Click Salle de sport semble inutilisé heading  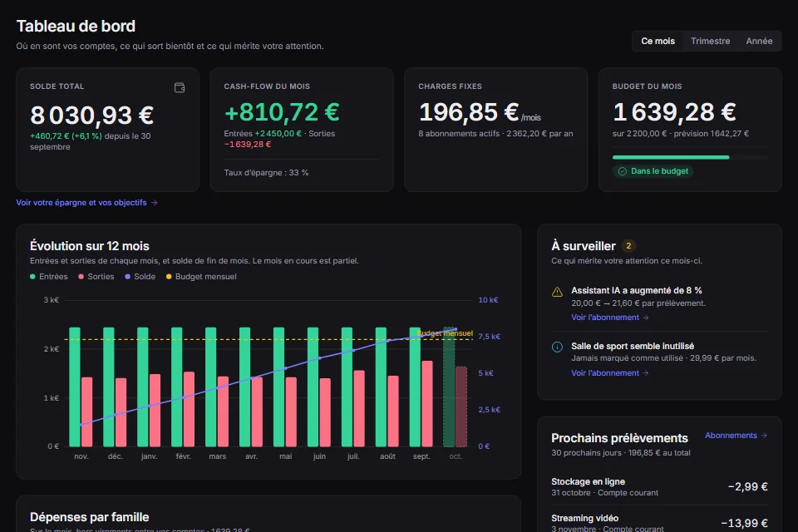tap(633, 346)
